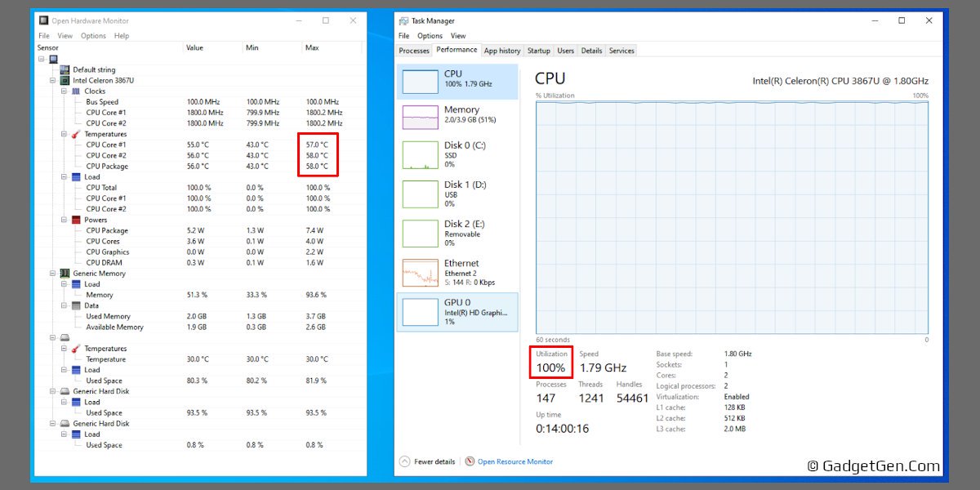This screenshot has width=980, height=490.
Task: Open View menu in Open Hardware Monitor
Action: (64, 36)
